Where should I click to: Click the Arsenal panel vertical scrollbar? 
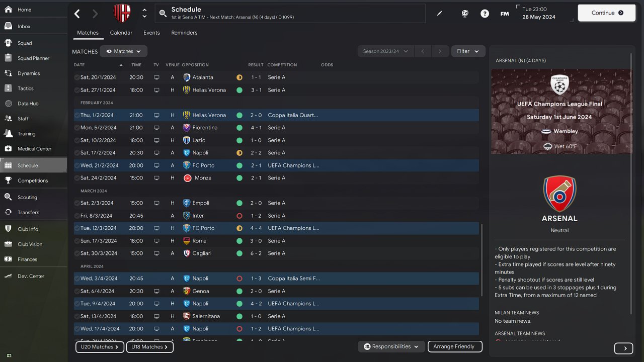[x=632, y=184]
